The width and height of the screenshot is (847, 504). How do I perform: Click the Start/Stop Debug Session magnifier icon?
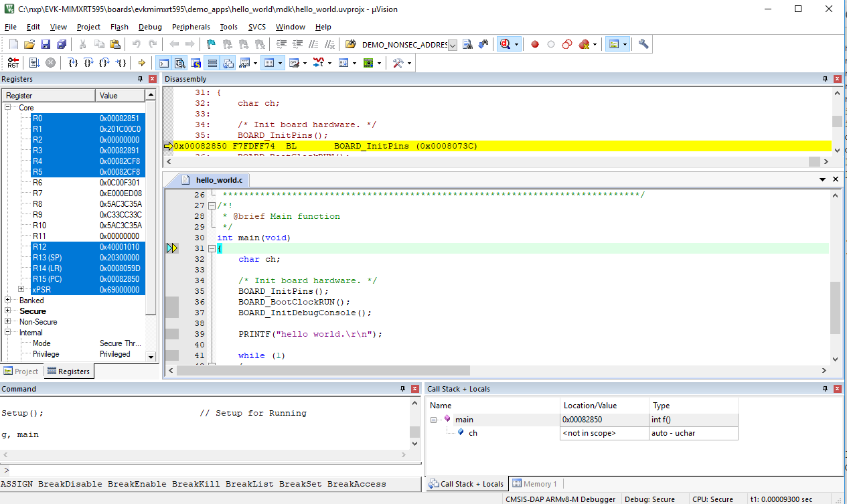click(x=505, y=45)
